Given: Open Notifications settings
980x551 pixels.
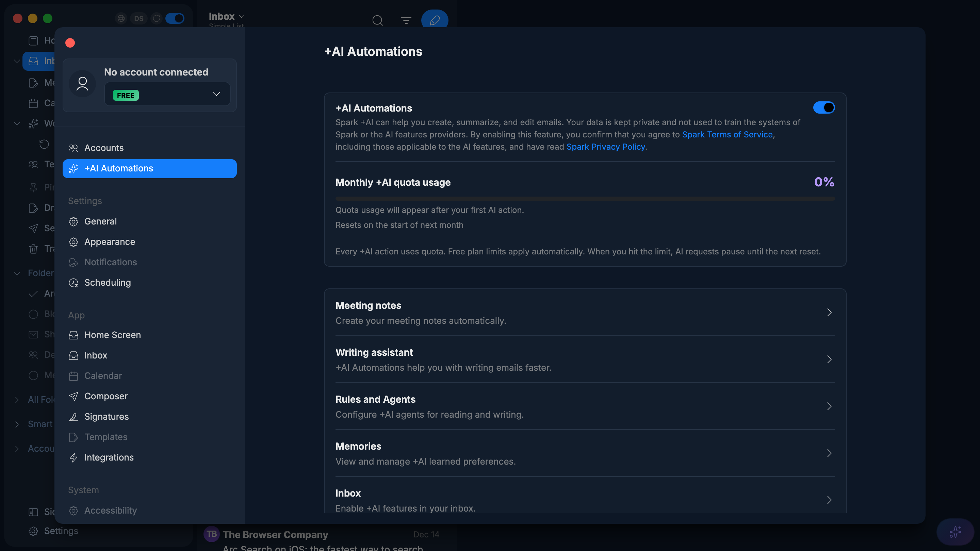Looking at the screenshot, I should 149,262.
